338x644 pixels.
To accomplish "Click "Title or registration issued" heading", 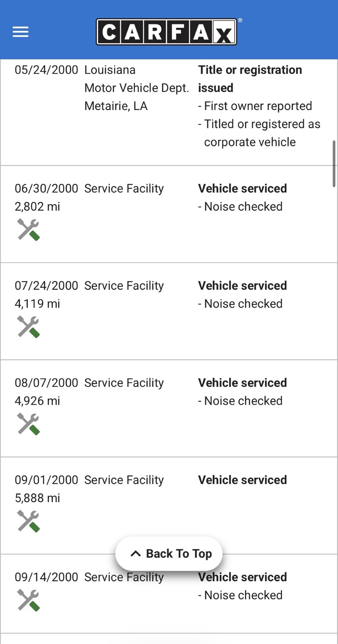I will 250,79.
